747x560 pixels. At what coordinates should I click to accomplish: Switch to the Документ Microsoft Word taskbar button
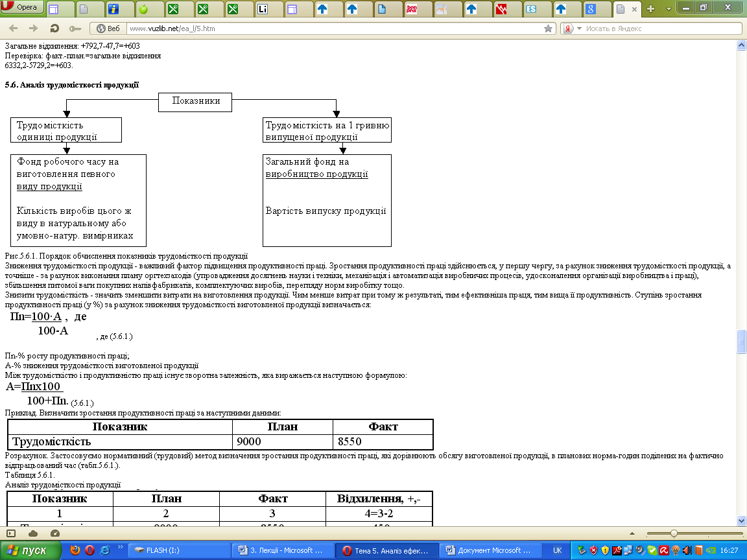coord(490,550)
